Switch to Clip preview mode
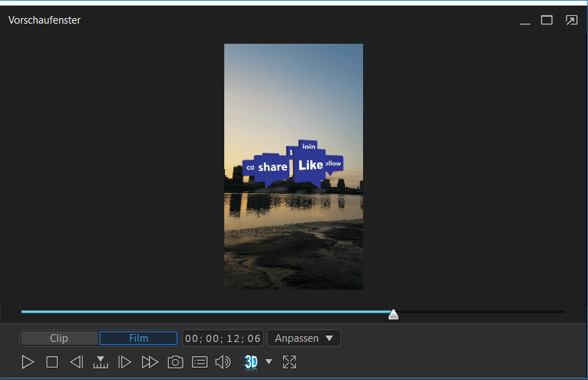 tap(59, 338)
